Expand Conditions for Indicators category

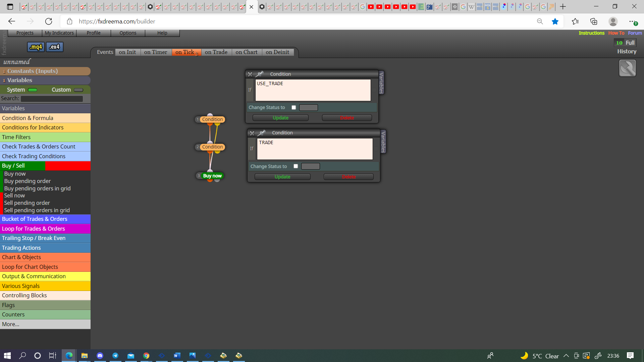click(x=45, y=127)
